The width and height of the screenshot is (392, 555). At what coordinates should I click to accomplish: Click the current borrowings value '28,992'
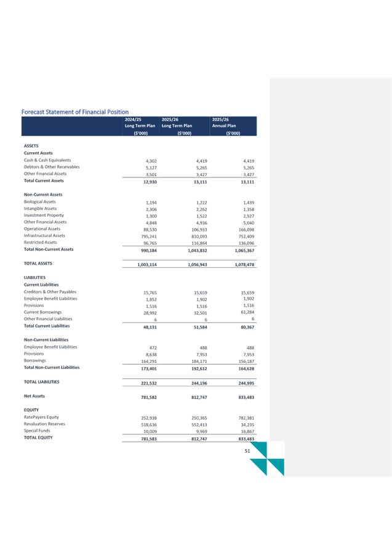(x=150, y=313)
